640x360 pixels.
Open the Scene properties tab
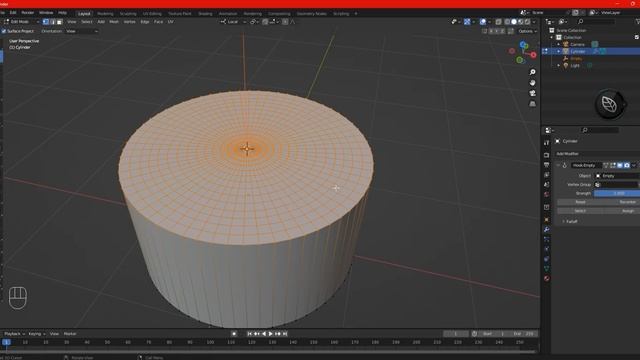coord(547,184)
